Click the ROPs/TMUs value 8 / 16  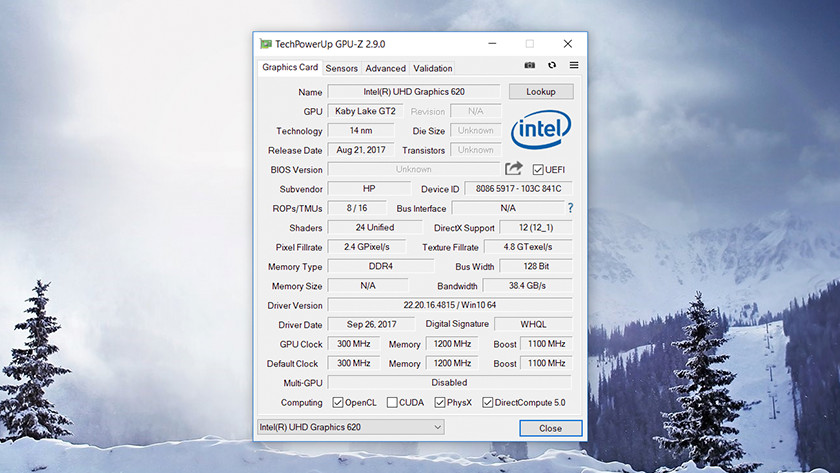pyautogui.click(x=357, y=208)
